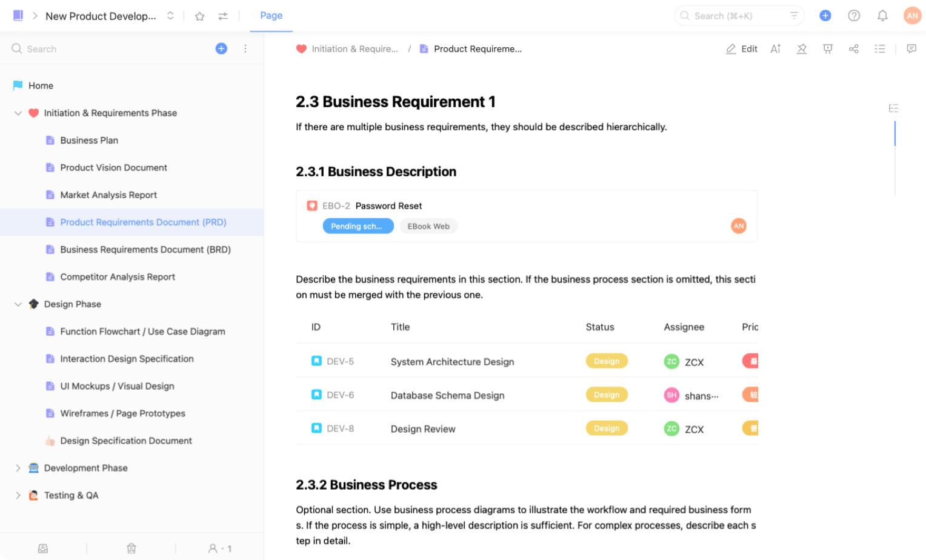Click the share icon in page toolbar
This screenshot has height=560, width=926.
853,49
